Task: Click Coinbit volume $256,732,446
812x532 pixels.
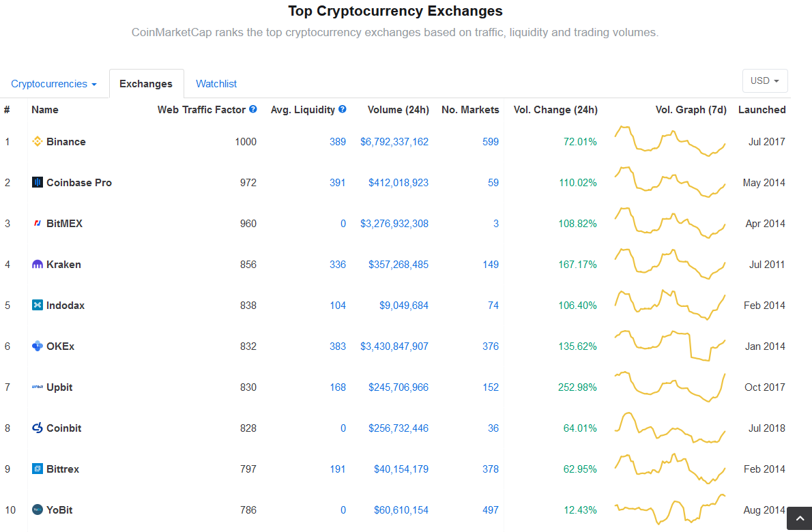Action: 398,428
